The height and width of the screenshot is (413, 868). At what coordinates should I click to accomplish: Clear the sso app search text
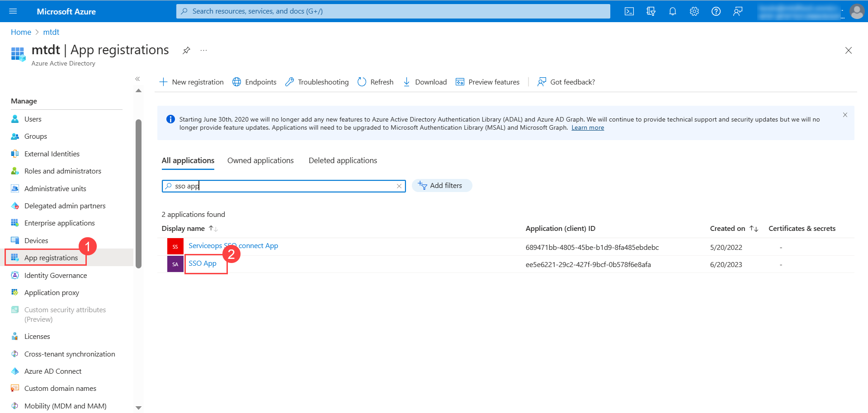tap(399, 186)
